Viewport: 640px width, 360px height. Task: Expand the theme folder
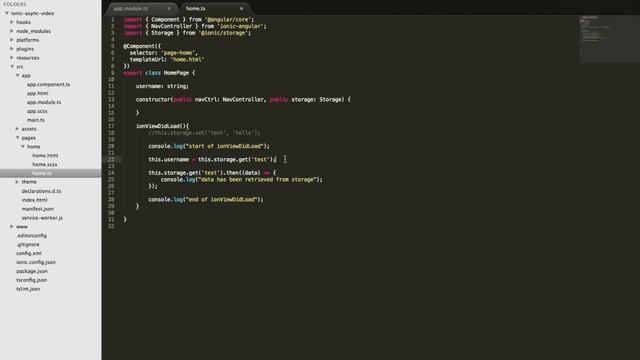[18, 182]
